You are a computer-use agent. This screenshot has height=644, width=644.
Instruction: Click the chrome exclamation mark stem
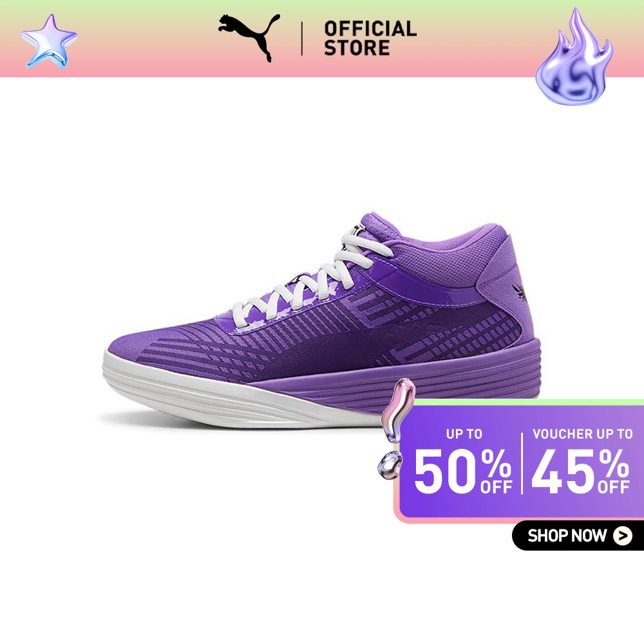coord(397,410)
